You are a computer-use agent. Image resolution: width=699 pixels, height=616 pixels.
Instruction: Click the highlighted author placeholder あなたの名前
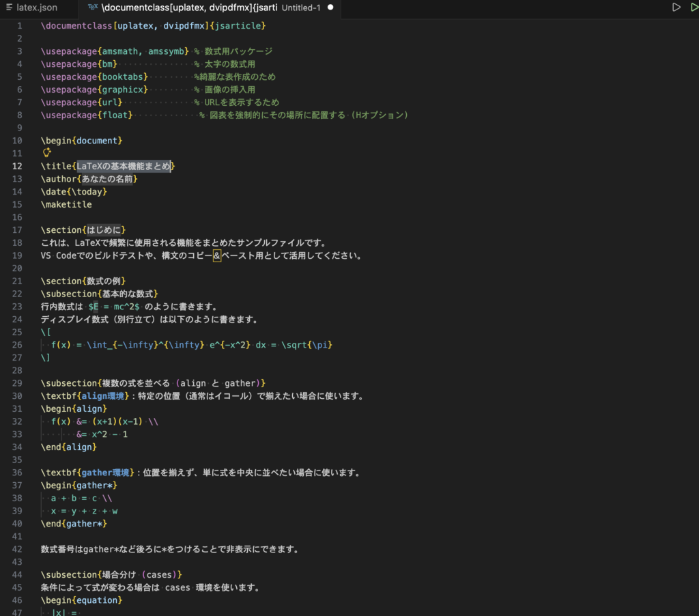click(107, 179)
